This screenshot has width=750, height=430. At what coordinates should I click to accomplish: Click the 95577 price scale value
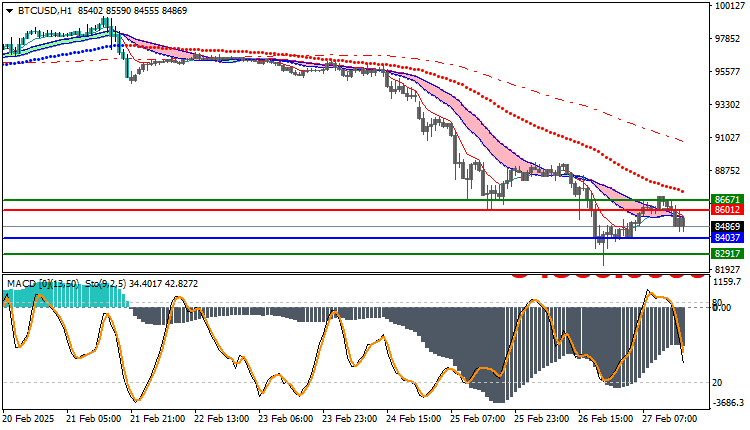tap(728, 72)
